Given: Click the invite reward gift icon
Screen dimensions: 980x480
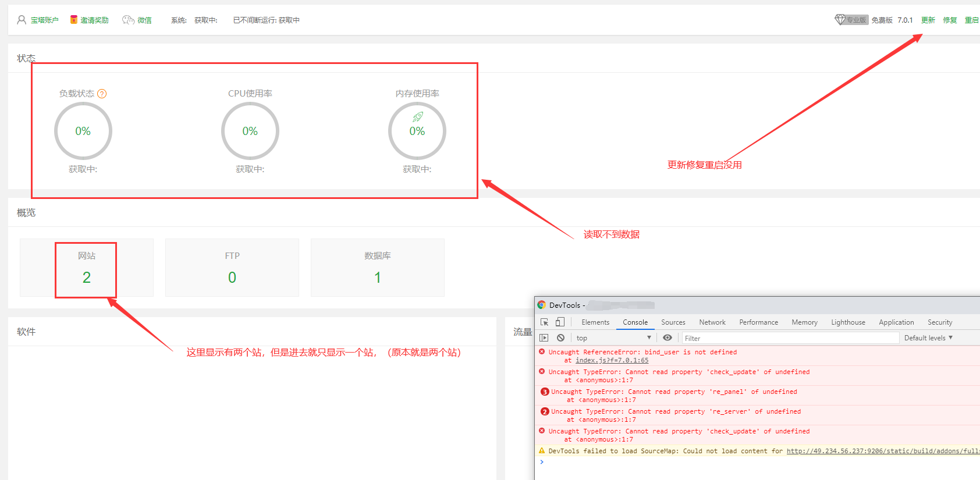Looking at the screenshot, I should (74, 20).
